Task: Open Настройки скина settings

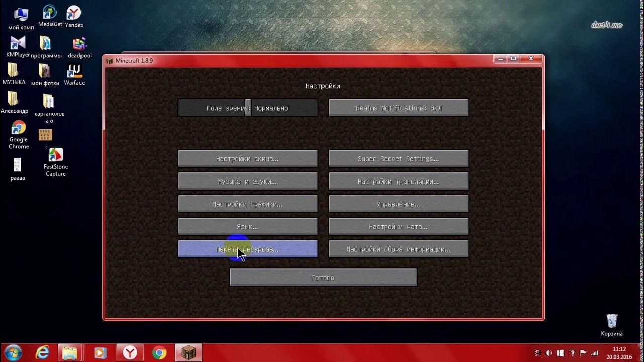Action: (x=248, y=158)
